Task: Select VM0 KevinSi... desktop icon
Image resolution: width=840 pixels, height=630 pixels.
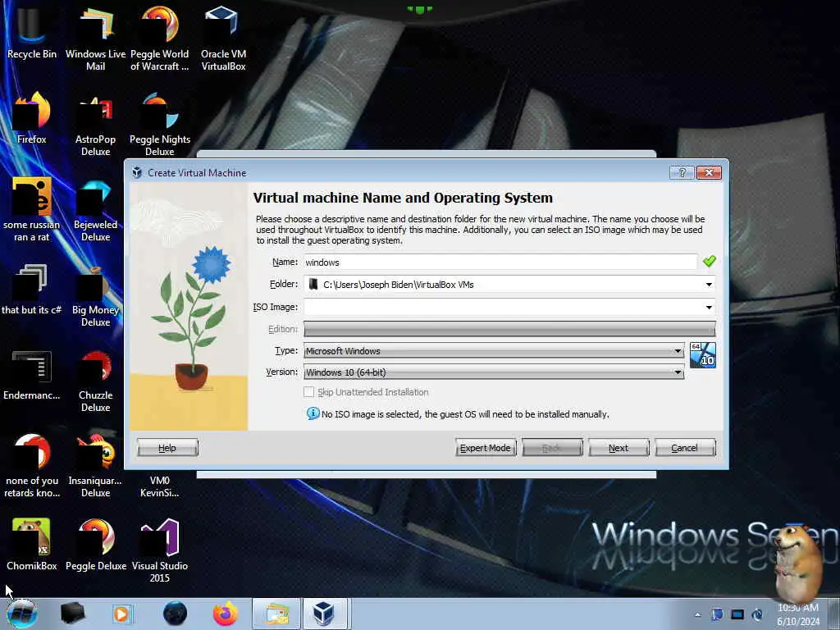Action: click(160, 486)
